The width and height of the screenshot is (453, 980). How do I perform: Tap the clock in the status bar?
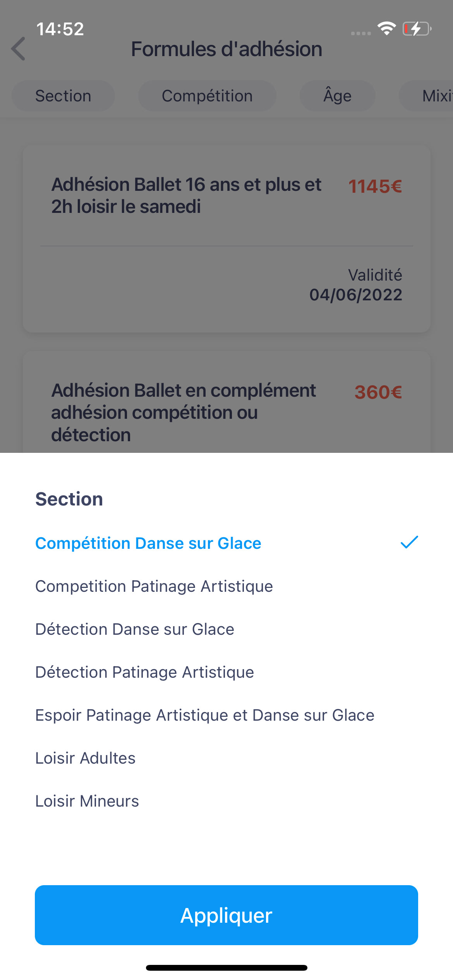[x=60, y=29]
